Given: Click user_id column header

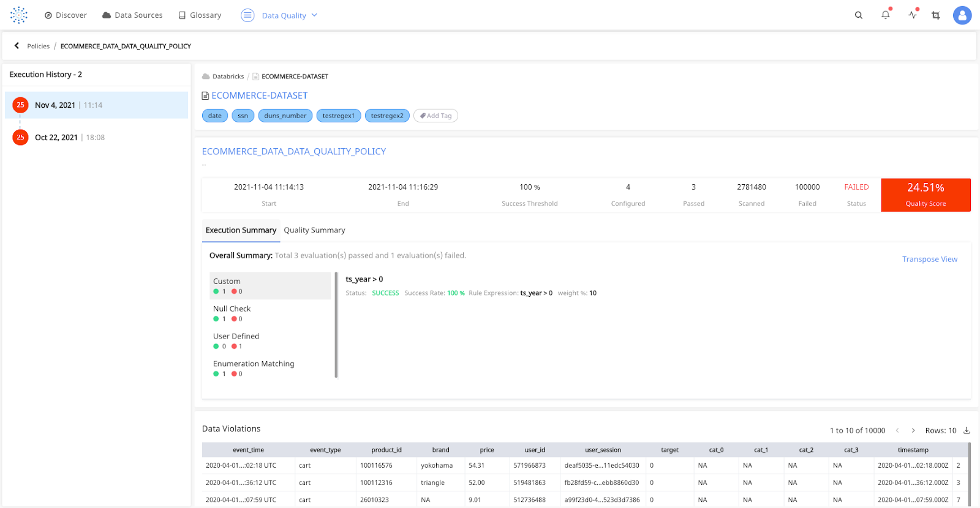Looking at the screenshot, I should (x=535, y=450).
